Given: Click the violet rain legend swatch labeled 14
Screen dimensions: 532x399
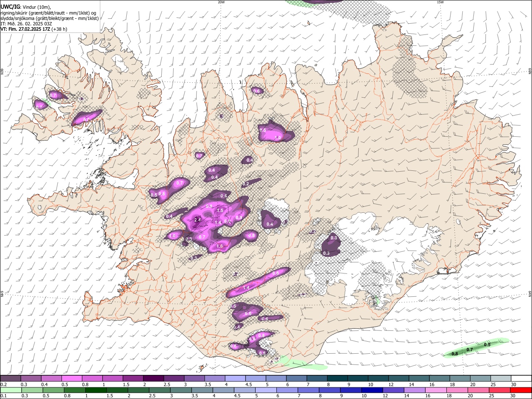Looking at the screenshot, I should [414, 390].
